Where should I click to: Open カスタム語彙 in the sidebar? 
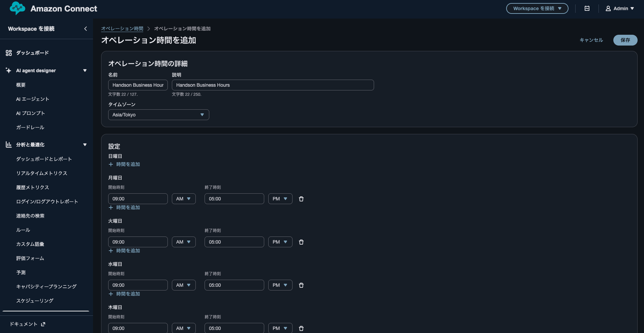(30, 244)
